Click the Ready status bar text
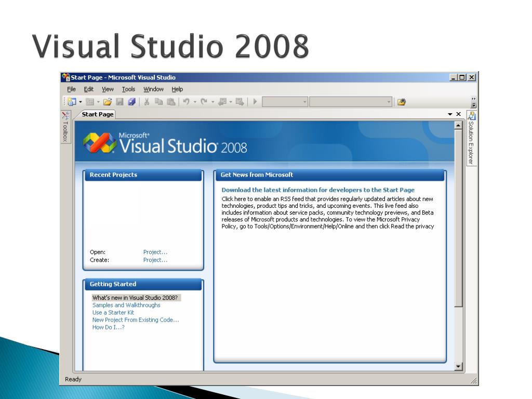The image size is (532, 399). (x=73, y=379)
